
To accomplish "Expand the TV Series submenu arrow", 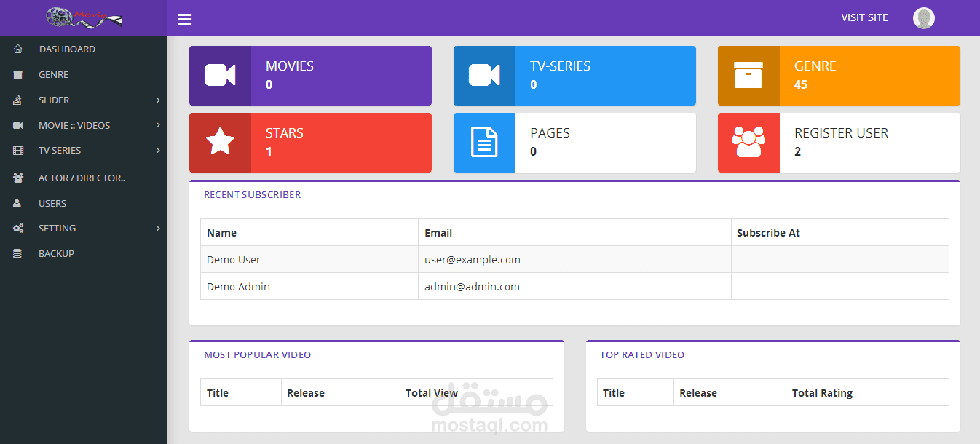I will point(158,150).
